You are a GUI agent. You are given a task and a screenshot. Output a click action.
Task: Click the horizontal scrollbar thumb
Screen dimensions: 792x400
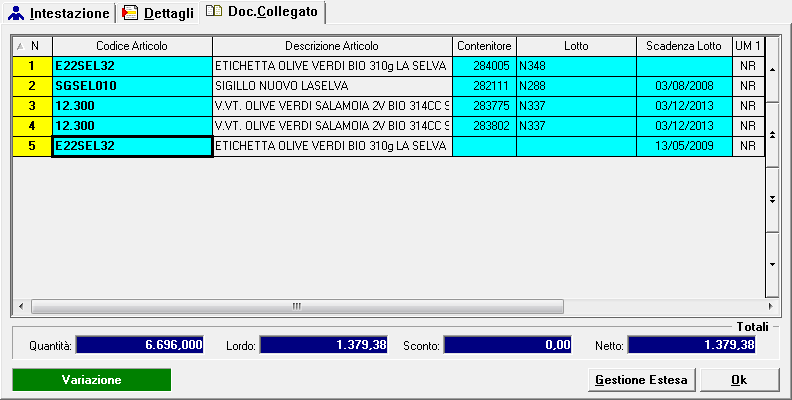coord(297,306)
